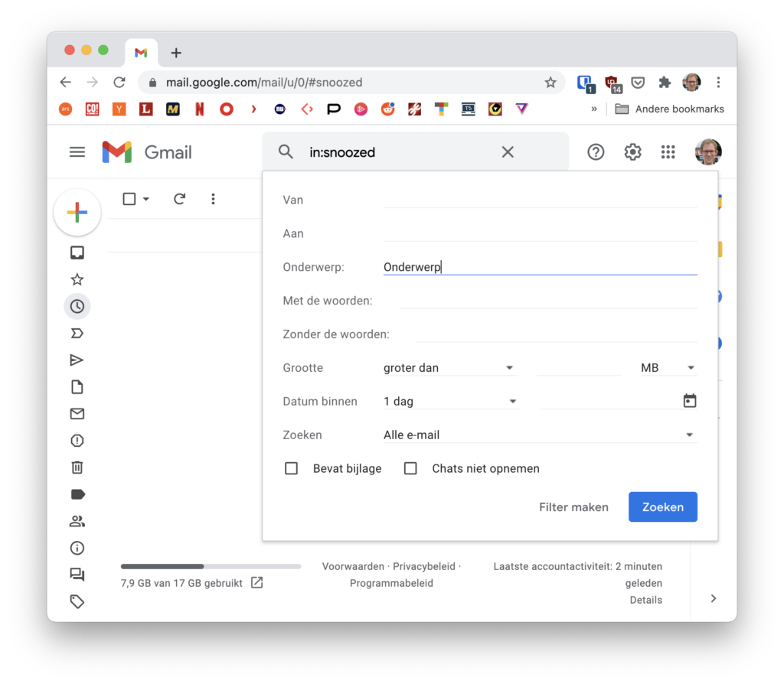Toggle the Gmail main menu hamburger
Image resolution: width=784 pixels, height=684 pixels.
(x=77, y=152)
